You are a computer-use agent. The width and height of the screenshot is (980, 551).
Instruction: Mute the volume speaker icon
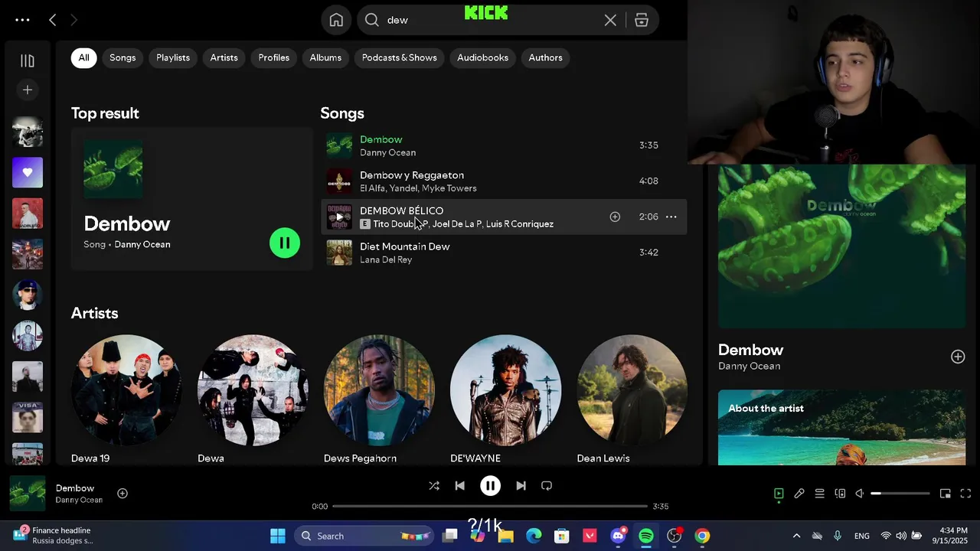(x=860, y=494)
